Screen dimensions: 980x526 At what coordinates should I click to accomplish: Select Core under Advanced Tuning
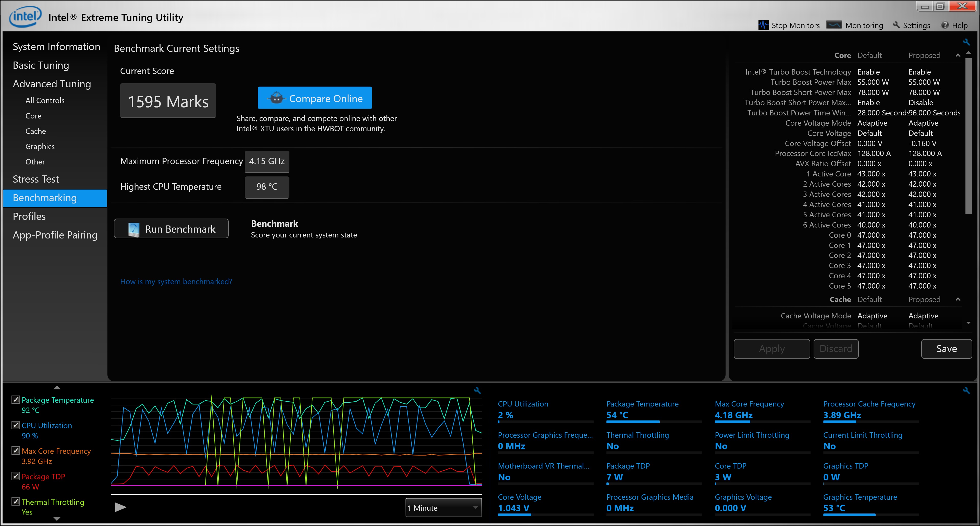(33, 116)
